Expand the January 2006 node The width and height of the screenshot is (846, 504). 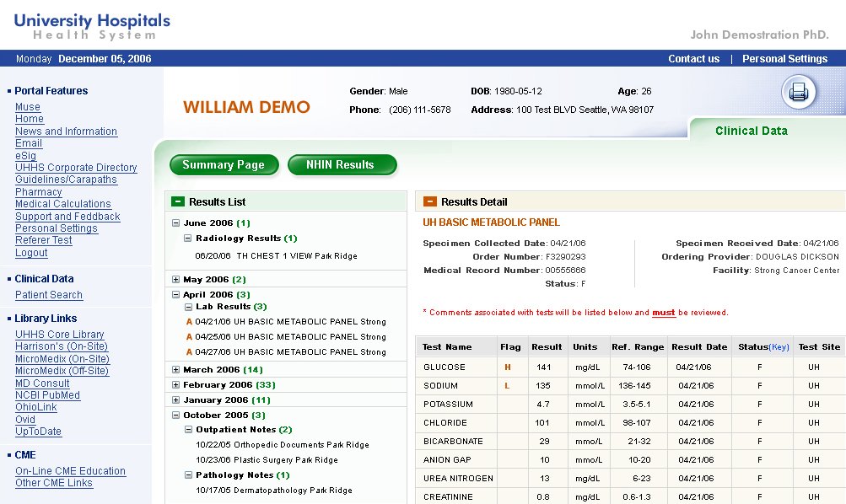click(x=176, y=400)
